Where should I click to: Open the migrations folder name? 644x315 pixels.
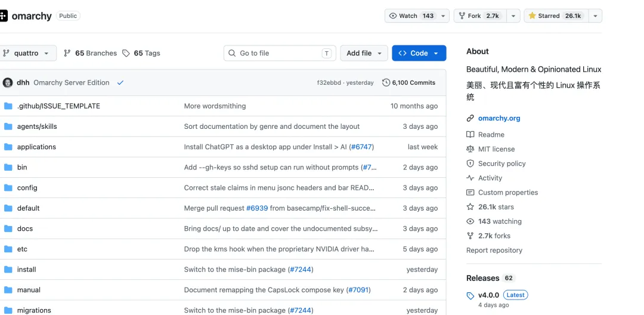point(34,310)
